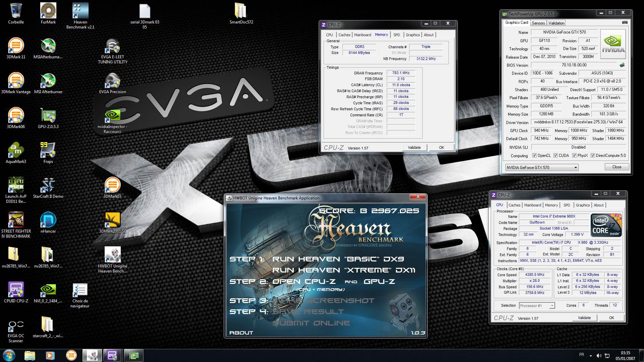Open the Mainboard tab in the lower CPU-Z window

[533, 205]
